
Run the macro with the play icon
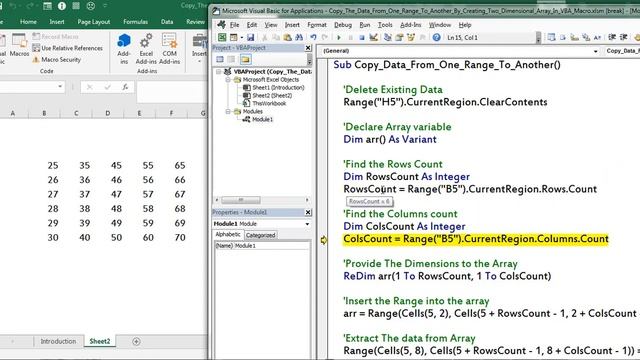[x=339, y=38]
